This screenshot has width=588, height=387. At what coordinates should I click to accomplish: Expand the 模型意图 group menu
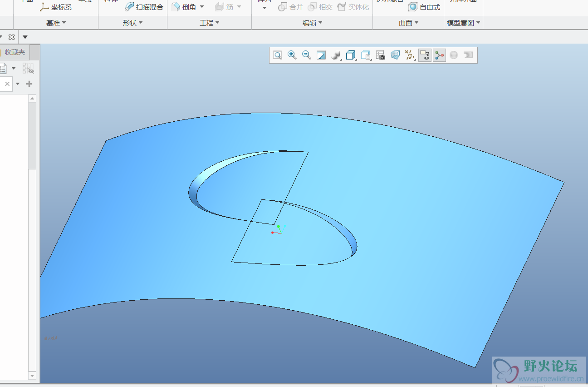tap(463, 23)
